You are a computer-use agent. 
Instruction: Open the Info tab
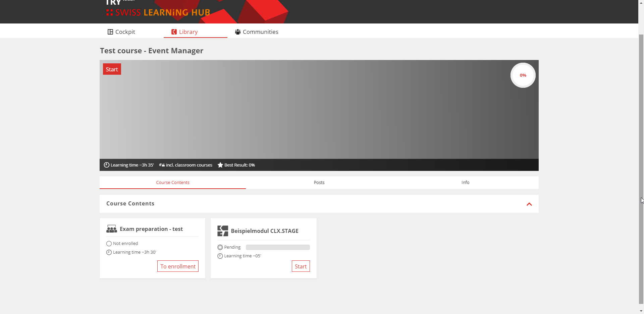pyautogui.click(x=465, y=183)
